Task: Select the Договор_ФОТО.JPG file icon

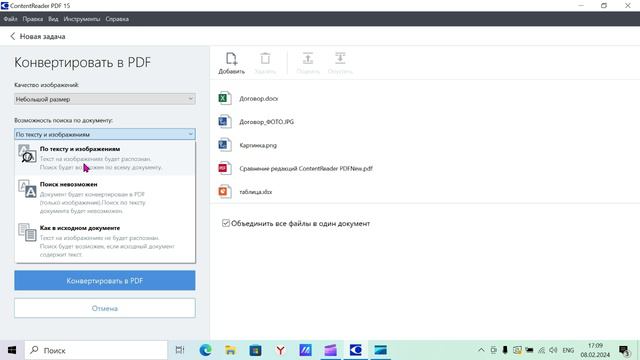Action: [224, 122]
